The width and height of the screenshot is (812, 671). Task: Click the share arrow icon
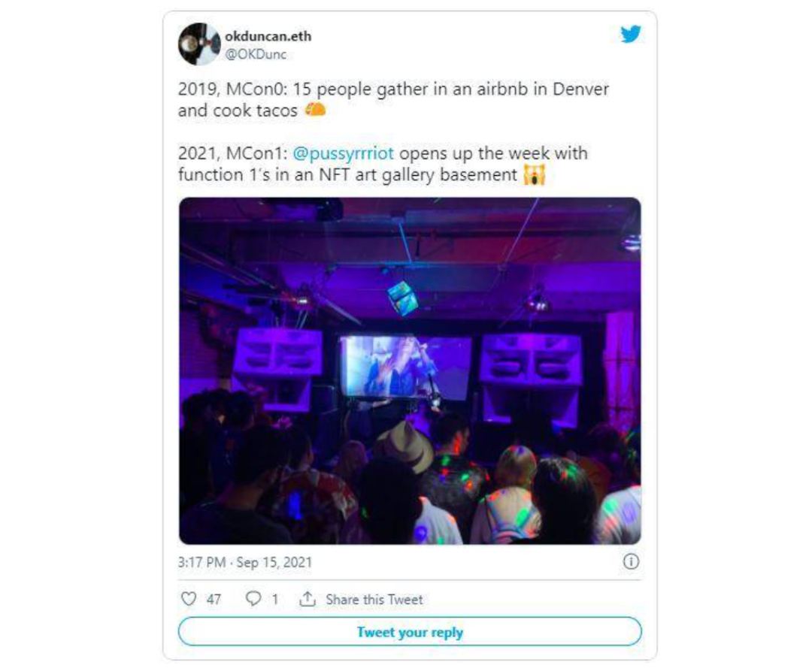click(308, 599)
